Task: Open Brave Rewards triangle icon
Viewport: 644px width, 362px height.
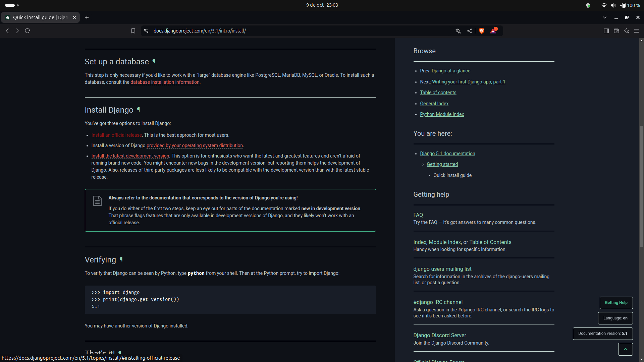Action: 493,31
